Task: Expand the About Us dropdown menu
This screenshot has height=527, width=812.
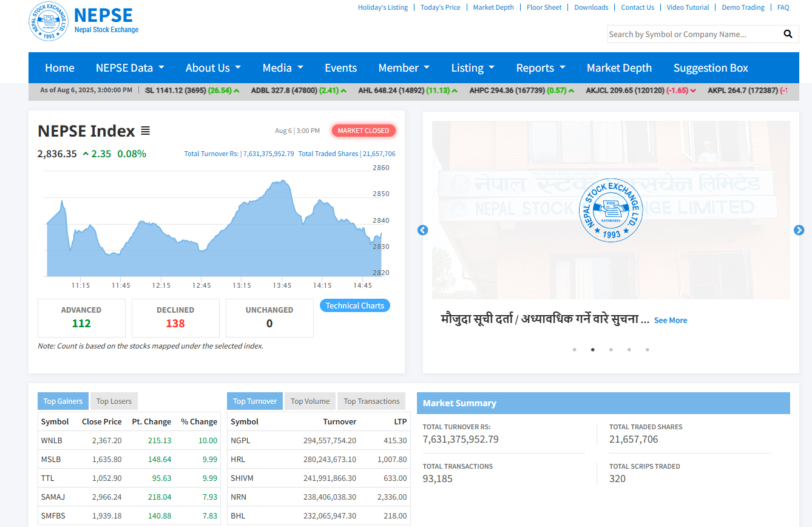Action: [213, 68]
